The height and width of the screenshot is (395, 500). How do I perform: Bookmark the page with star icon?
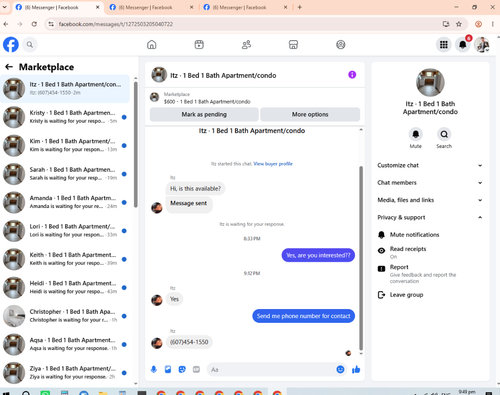[459, 24]
